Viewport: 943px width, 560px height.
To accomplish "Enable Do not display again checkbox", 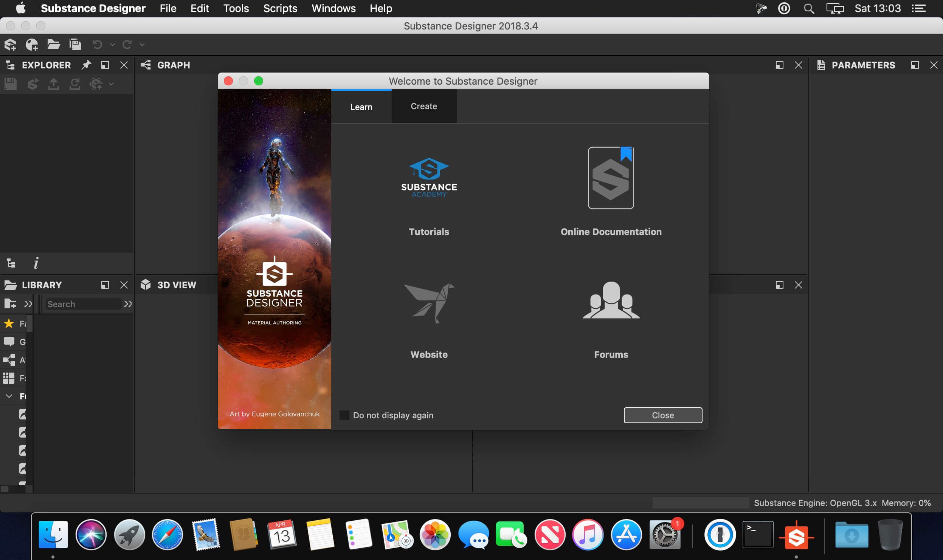I will pyautogui.click(x=344, y=415).
